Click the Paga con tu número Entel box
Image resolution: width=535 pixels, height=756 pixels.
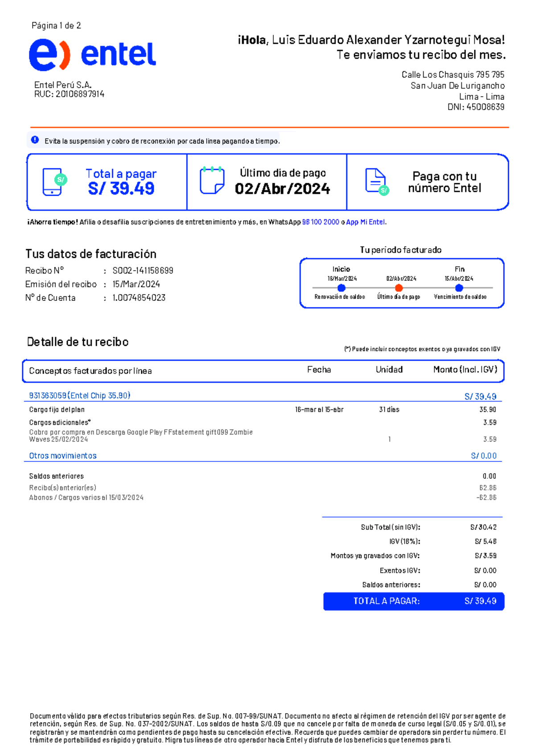428,182
